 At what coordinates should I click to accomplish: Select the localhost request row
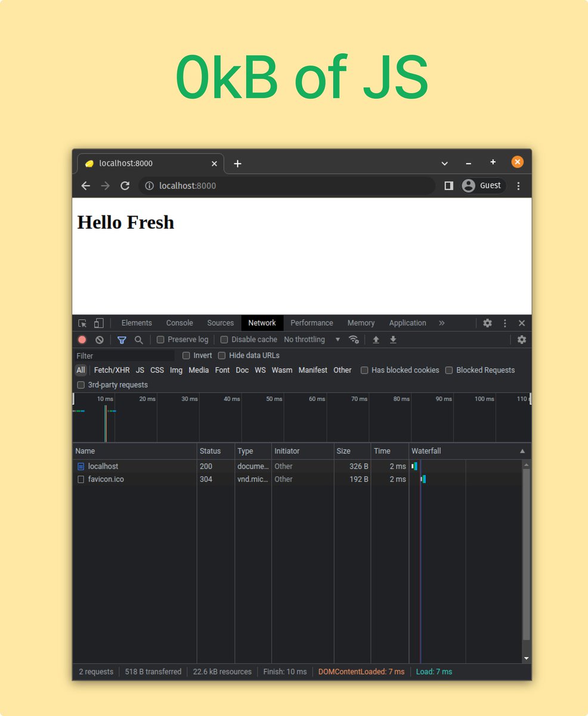tap(297, 466)
